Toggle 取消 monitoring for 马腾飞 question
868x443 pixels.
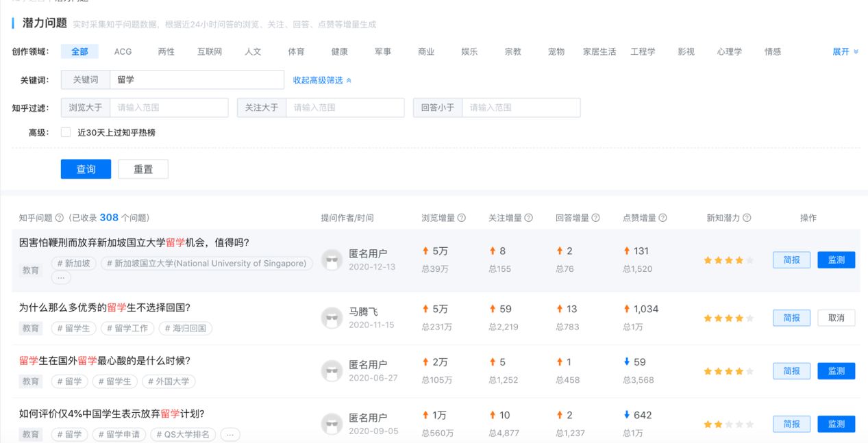(x=836, y=318)
